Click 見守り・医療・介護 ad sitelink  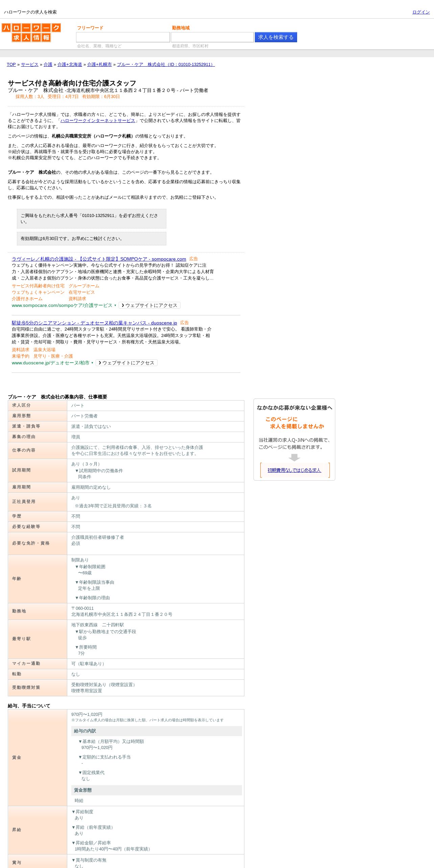[x=53, y=356]
